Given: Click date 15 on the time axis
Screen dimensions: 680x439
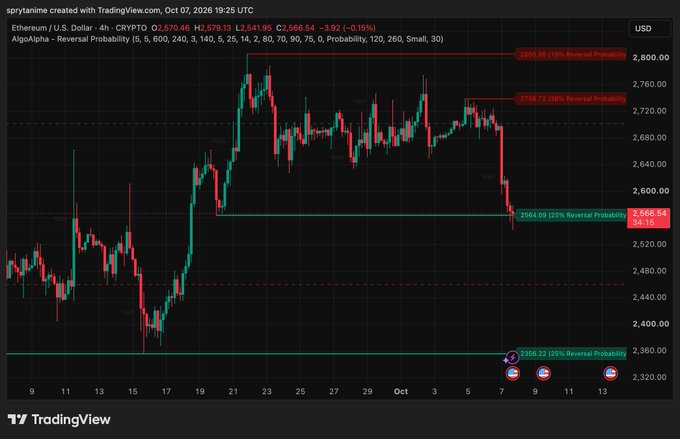Looking at the screenshot, I should [x=133, y=391].
